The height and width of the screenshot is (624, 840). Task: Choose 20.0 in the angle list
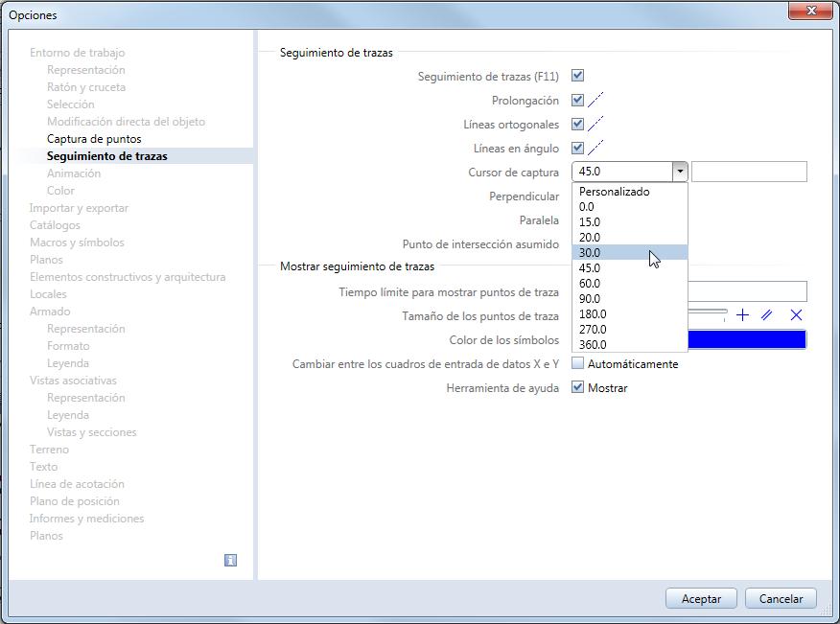(x=629, y=238)
